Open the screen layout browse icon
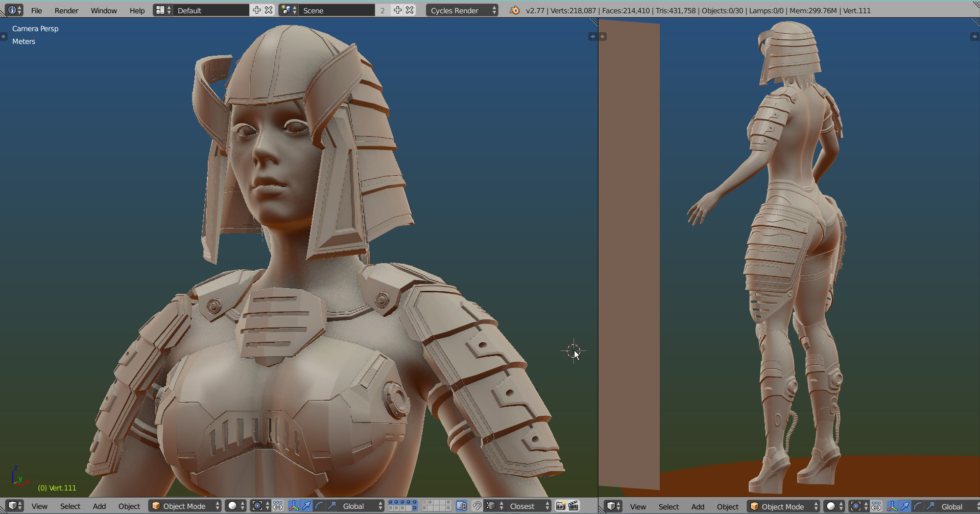The height and width of the screenshot is (514, 980). [163, 10]
